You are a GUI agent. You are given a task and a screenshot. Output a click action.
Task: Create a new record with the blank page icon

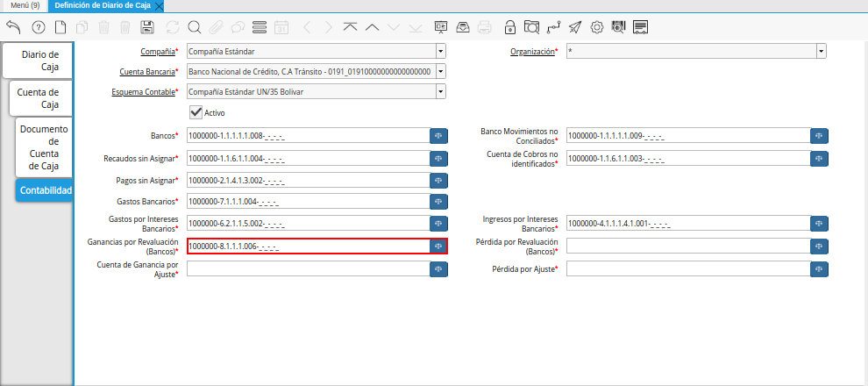coord(60,27)
